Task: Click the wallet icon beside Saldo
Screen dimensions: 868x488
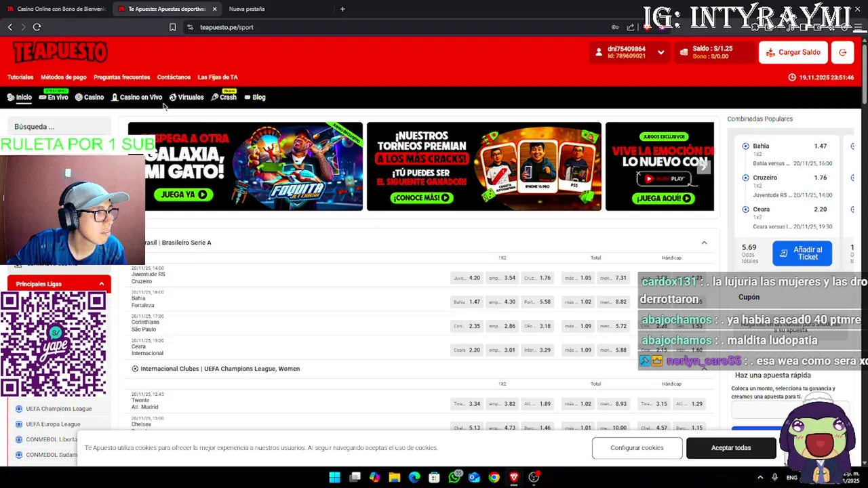Action: coord(684,52)
